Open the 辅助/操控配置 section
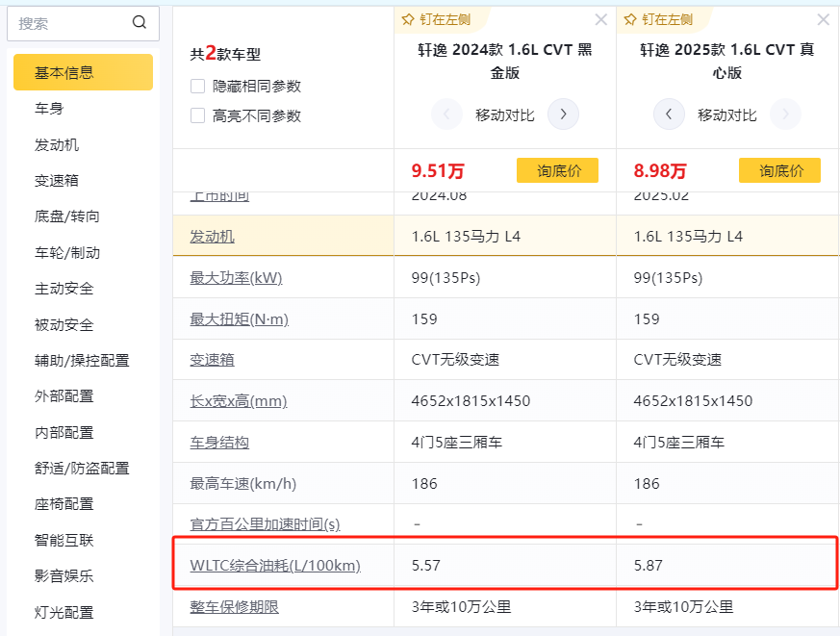This screenshot has width=840, height=636. [82, 361]
